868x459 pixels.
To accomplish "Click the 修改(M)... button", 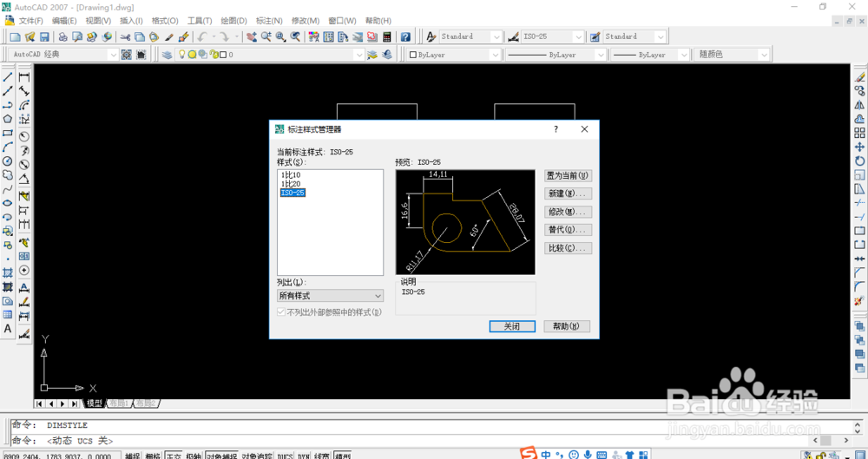I will (x=568, y=212).
